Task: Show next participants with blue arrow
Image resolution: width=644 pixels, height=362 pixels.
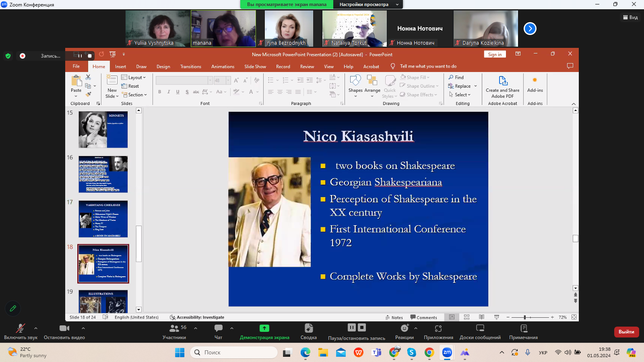Action: [x=530, y=29]
